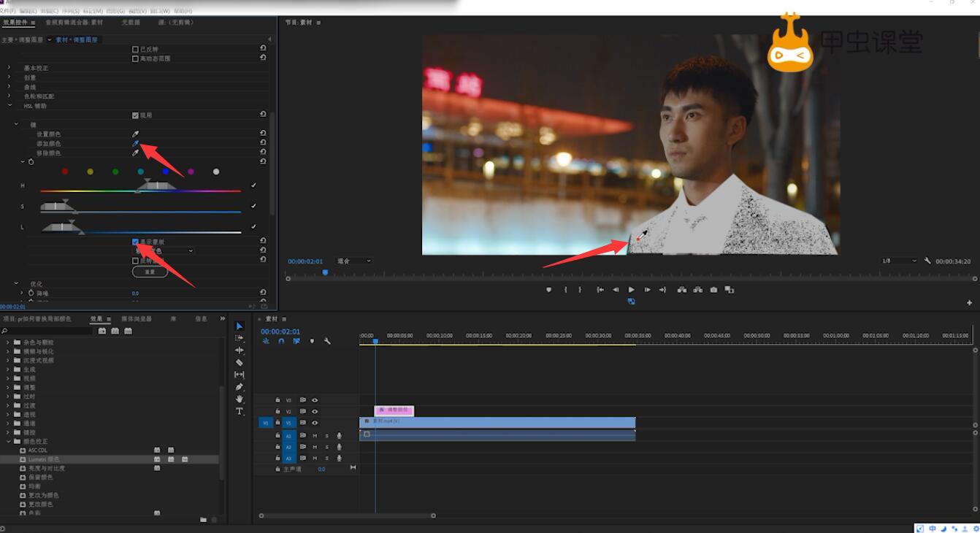This screenshot has height=533, width=980.
Task: Filter effects by 32-bit color icon
Action: click(115, 331)
